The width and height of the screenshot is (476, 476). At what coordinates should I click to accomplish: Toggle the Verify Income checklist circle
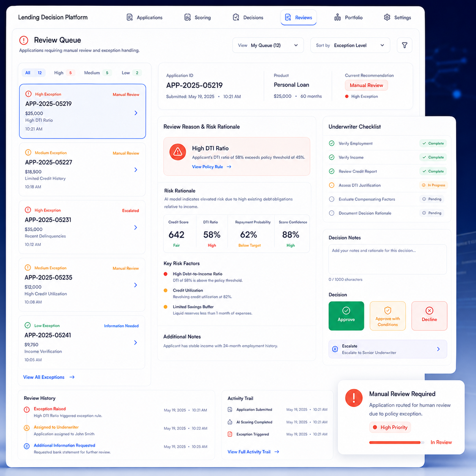tap(332, 157)
